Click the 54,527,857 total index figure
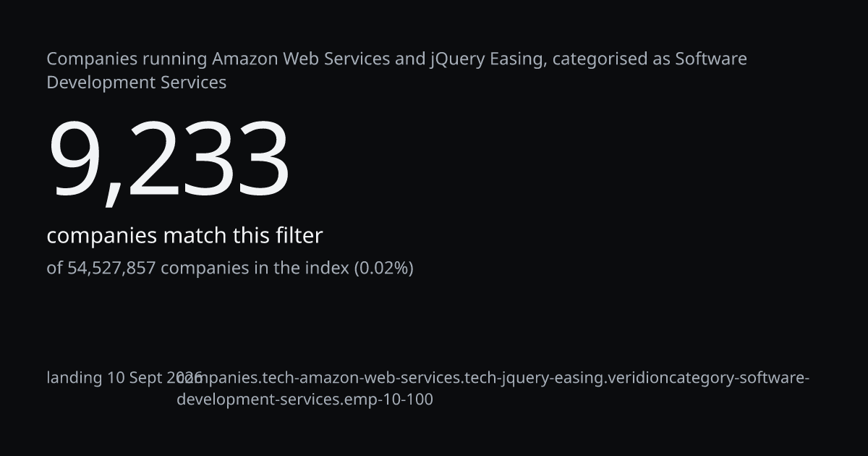Image resolution: width=868 pixels, height=456 pixels. click(x=112, y=269)
